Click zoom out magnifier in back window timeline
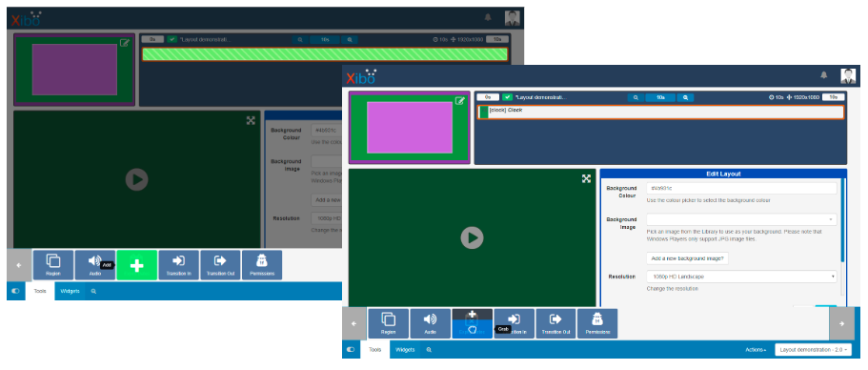 (x=300, y=40)
